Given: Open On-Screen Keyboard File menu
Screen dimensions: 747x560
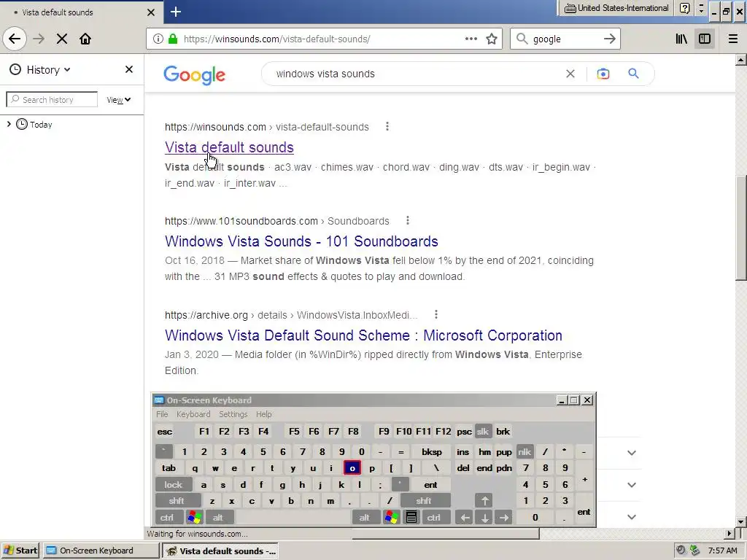Looking at the screenshot, I should 162,414.
